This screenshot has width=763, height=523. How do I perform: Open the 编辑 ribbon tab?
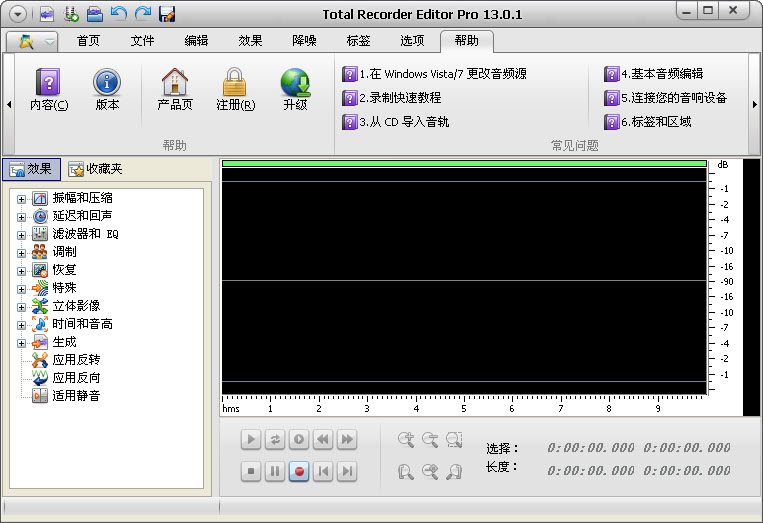click(x=196, y=41)
